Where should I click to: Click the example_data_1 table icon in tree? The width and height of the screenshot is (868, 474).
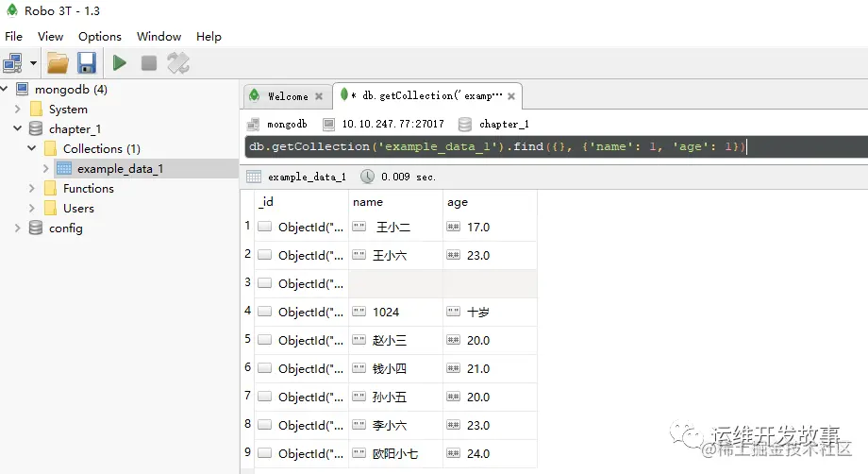(64, 168)
